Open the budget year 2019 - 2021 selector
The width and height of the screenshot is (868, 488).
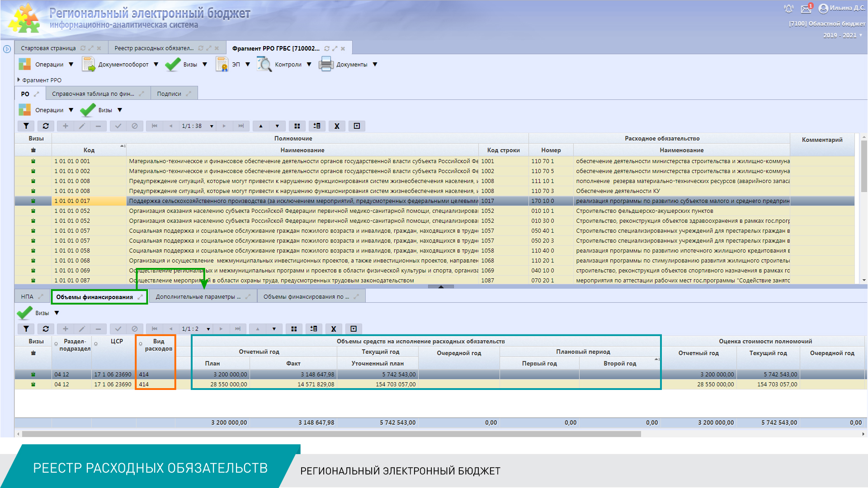click(x=843, y=35)
